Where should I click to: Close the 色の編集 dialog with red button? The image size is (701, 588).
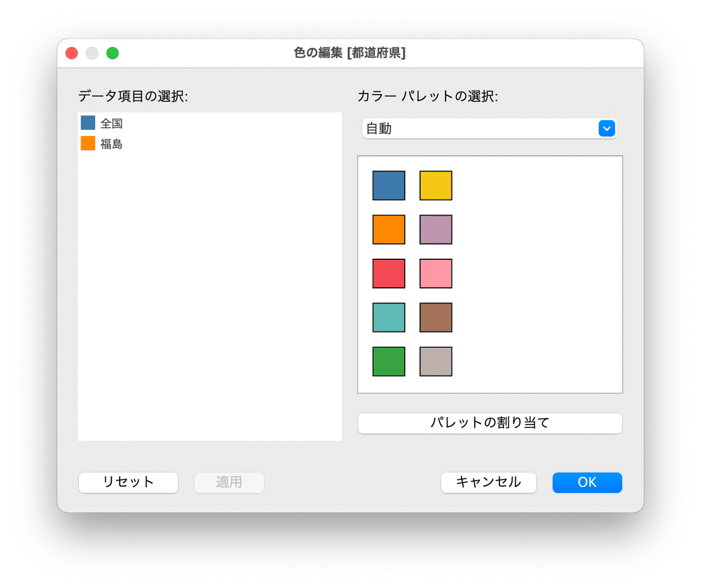[x=72, y=53]
